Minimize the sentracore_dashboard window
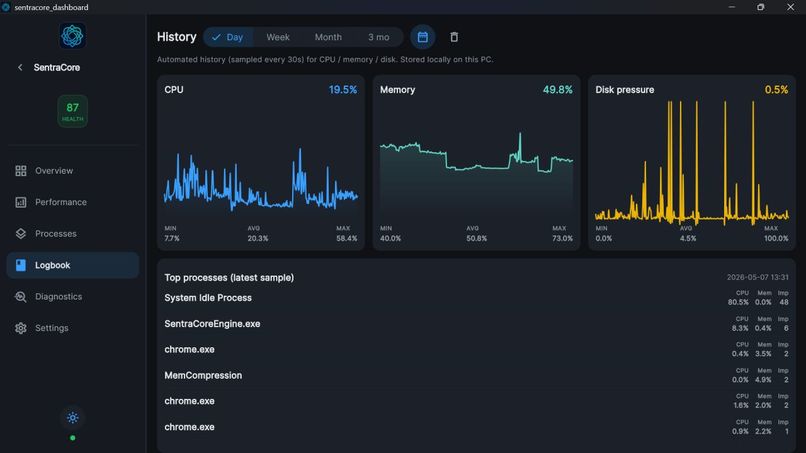Screen dimensions: 806x453 click(x=731, y=7)
